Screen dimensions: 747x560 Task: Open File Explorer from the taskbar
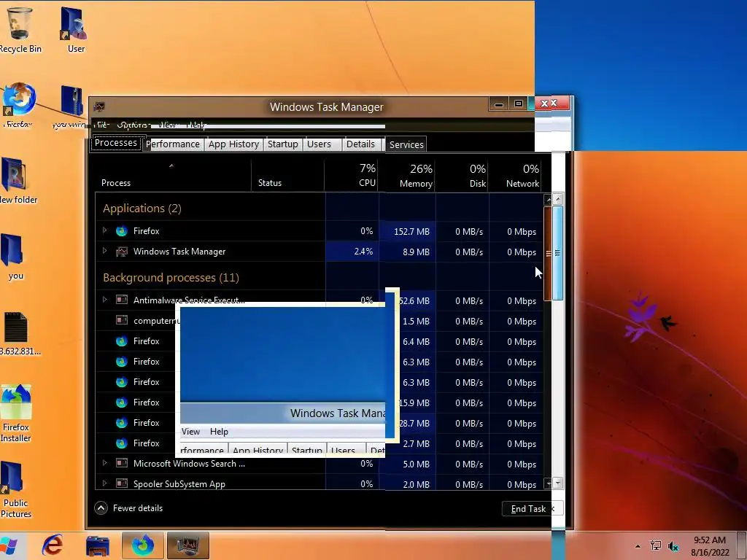tap(98, 545)
